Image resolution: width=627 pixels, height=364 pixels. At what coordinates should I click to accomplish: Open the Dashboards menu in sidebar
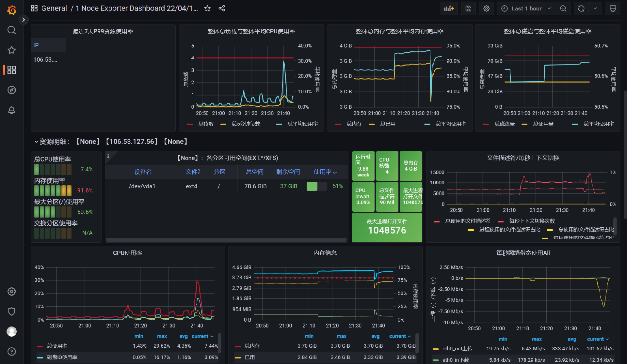pos(12,70)
